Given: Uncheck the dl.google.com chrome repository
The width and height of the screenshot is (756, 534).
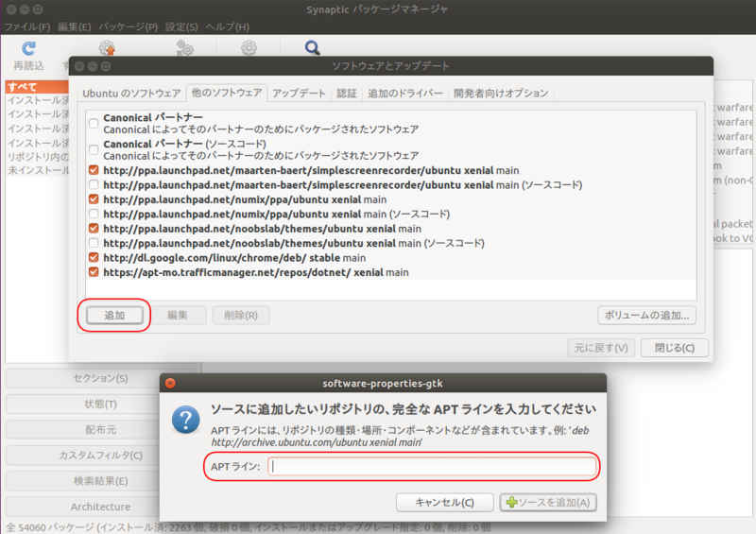Looking at the screenshot, I should (x=94, y=258).
